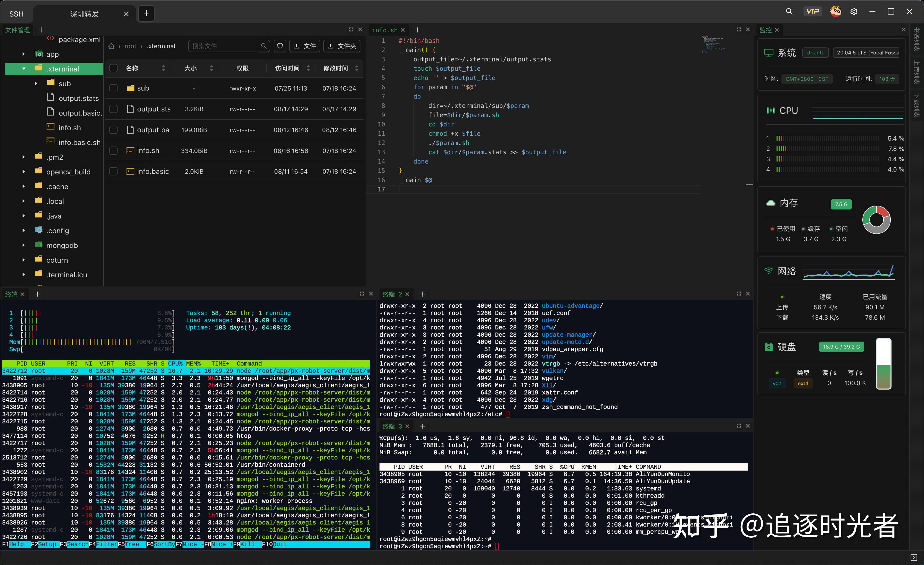The width and height of the screenshot is (924, 565).
Task: Open the user avatar icon
Action: point(836,12)
